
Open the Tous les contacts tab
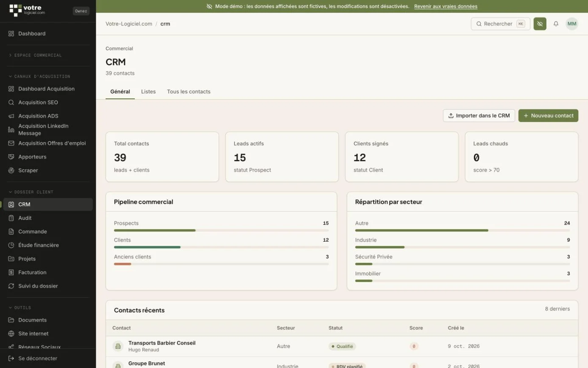pyautogui.click(x=189, y=92)
